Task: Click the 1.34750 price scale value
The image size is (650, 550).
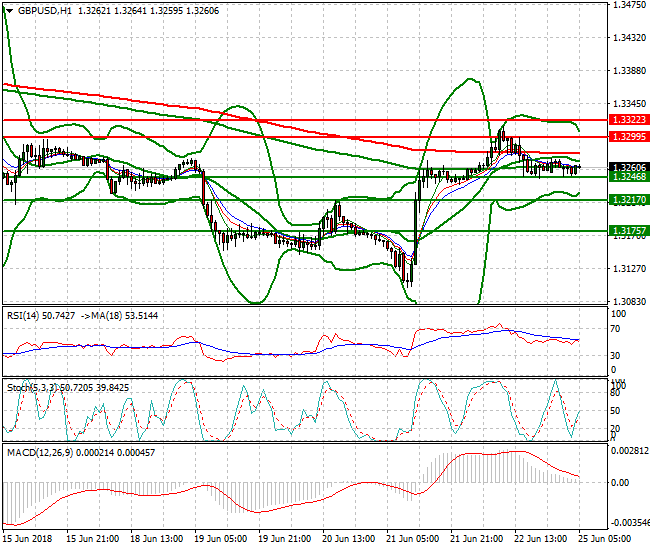Action: pyautogui.click(x=629, y=5)
